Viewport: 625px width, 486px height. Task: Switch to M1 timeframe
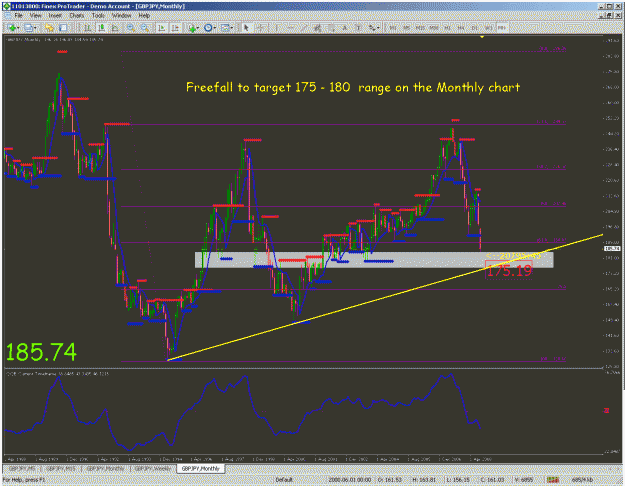[x=393, y=28]
